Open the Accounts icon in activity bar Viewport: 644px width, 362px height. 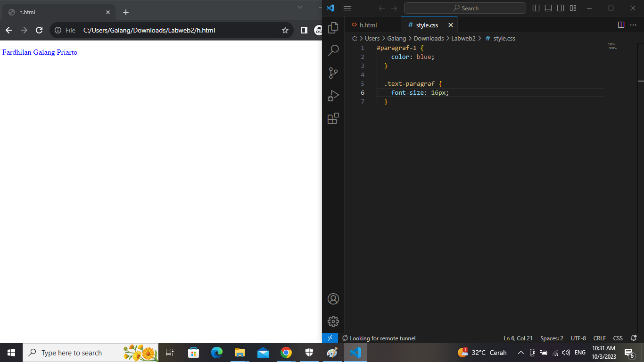pyautogui.click(x=333, y=299)
